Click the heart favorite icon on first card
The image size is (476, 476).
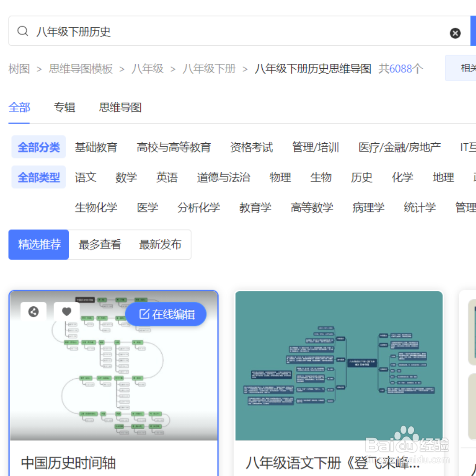point(67,312)
